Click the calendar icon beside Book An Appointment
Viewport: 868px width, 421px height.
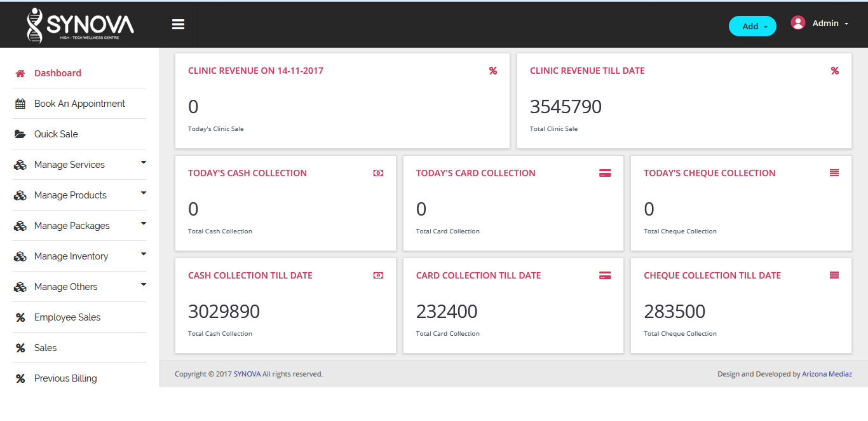20,104
